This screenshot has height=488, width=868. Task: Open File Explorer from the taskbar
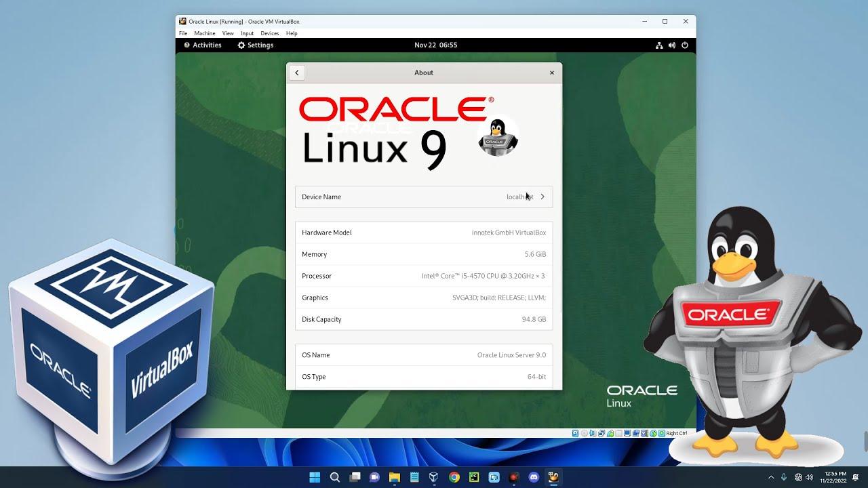395,477
